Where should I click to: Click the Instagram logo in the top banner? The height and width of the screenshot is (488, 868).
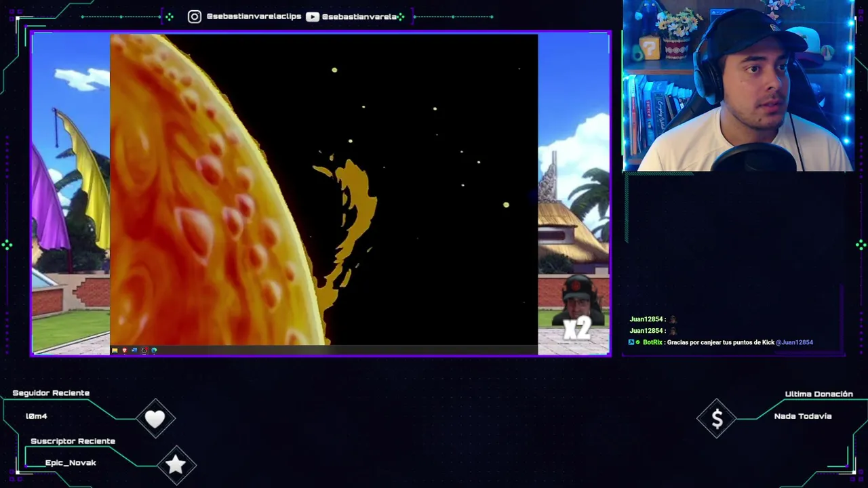point(195,16)
